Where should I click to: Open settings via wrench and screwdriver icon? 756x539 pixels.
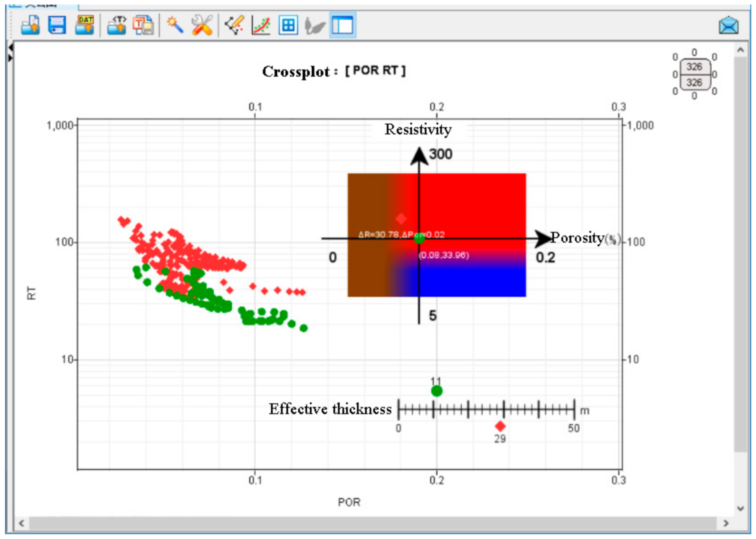click(x=202, y=25)
